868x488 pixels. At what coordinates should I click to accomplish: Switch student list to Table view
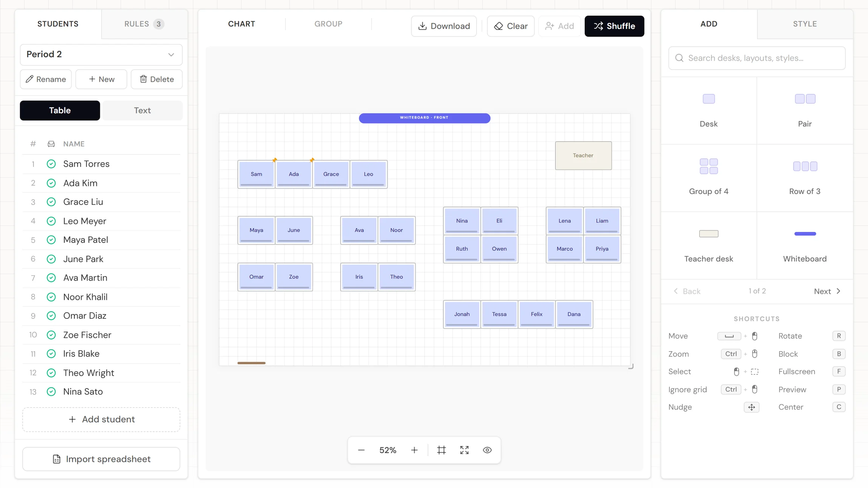pyautogui.click(x=60, y=110)
